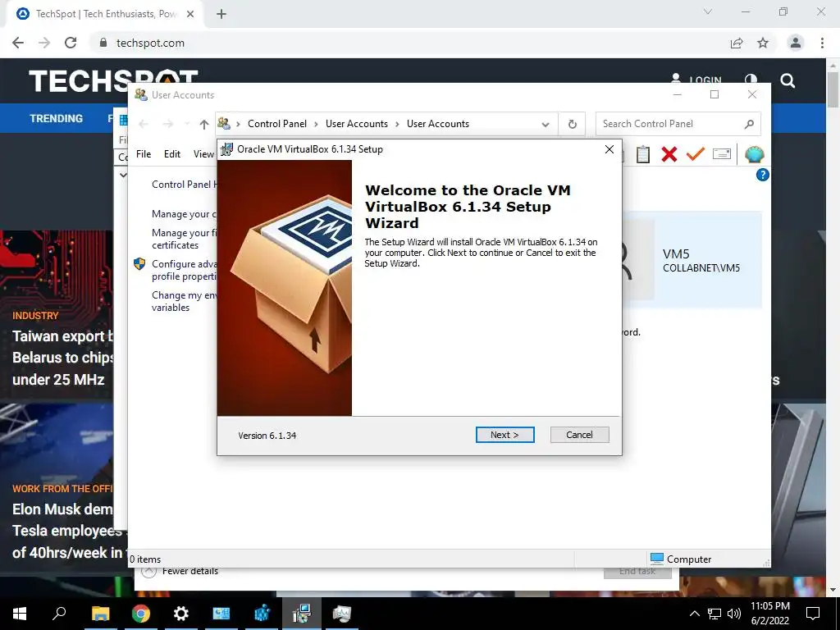The image size is (840, 630).
Task: Cancel the VirtualBox Setup wizard
Action: click(579, 435)
